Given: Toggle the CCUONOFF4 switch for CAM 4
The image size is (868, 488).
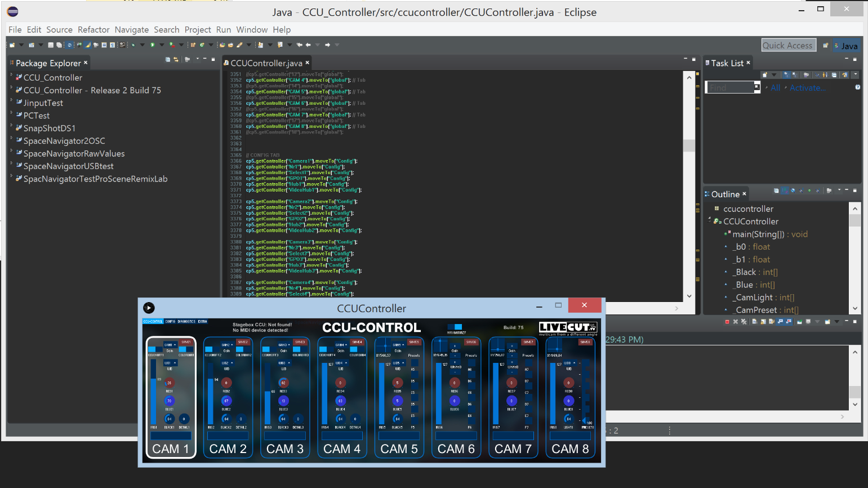Looking at the screenshot, I should [x=327, y=350].
